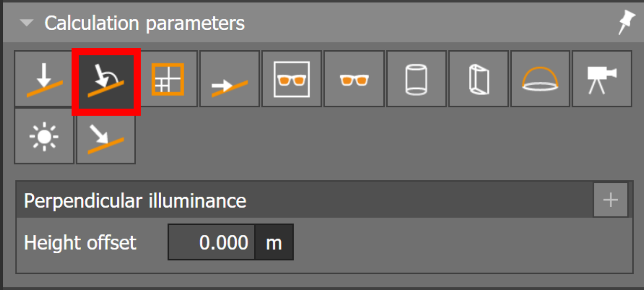Click the orange grid calculation icon
This screenshot has height=290, width=644.
[x=167, y=79]
